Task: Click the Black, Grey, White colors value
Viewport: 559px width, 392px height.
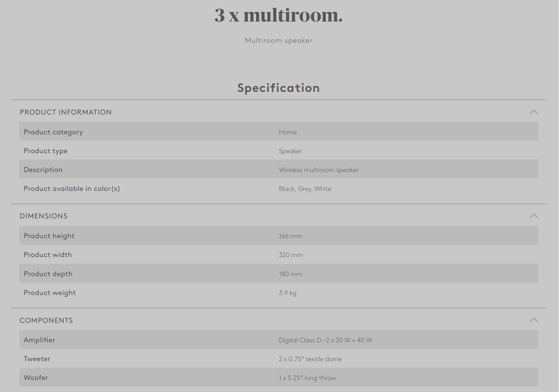Action: tap(305, 189)
